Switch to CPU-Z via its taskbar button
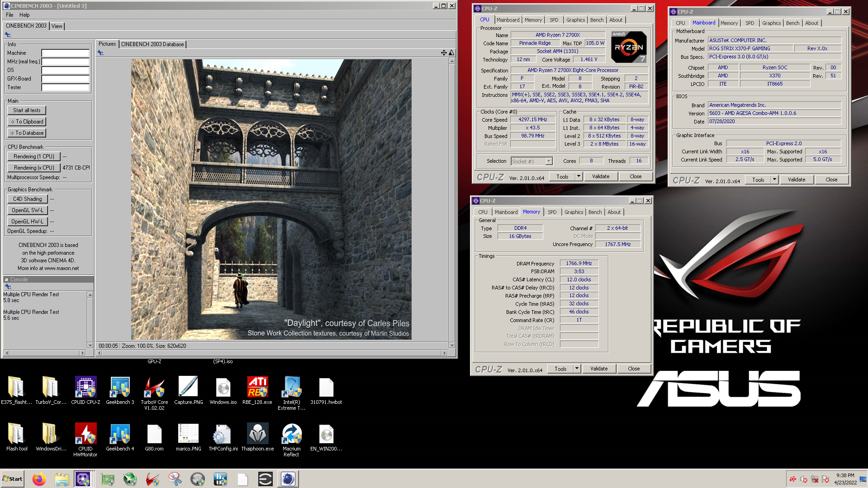The height and width of the screenshot is (488, 868). [83, 479]
